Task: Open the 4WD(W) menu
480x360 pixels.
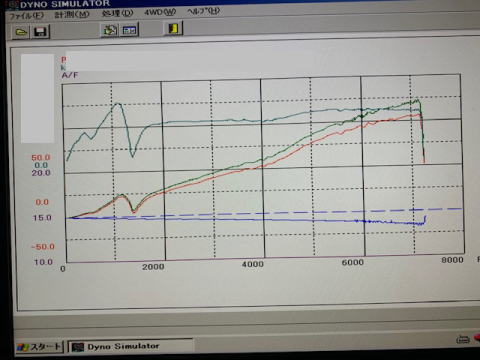Action: click(160, 12)
